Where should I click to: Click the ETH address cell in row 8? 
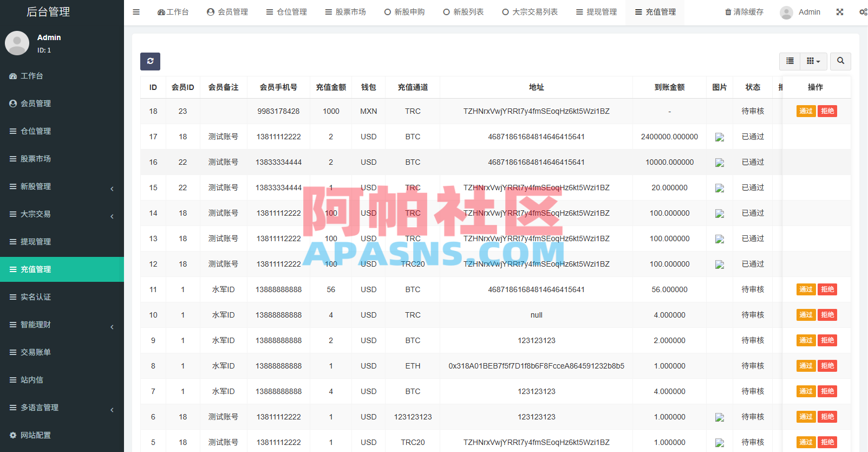(x=536, y=366)
